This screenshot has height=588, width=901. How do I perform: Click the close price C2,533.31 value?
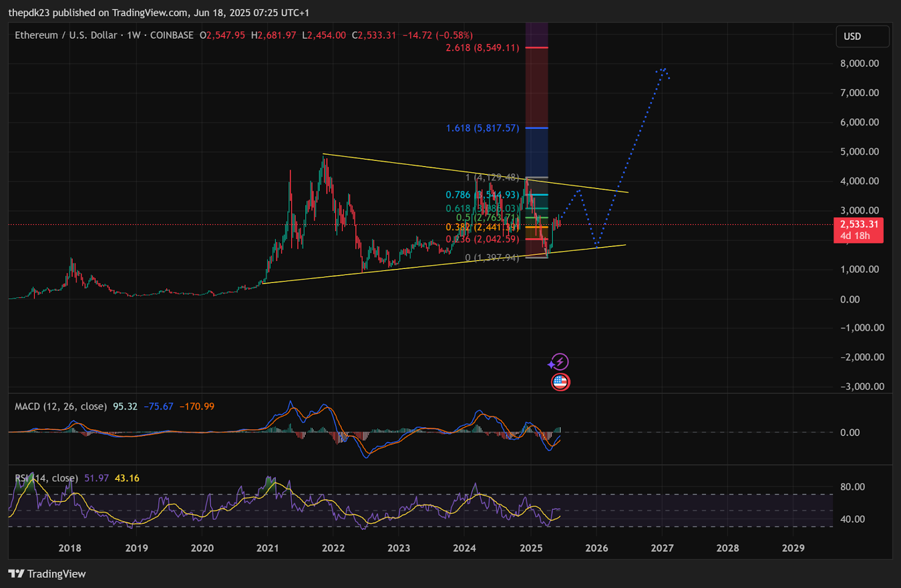(374, 35)
